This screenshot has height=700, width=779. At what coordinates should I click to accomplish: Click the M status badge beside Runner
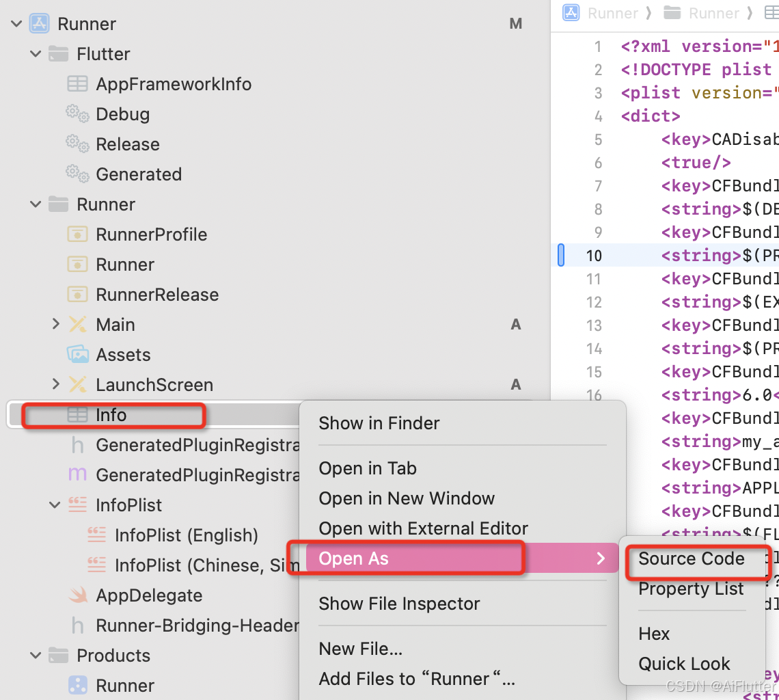click(x=516, y=23)
